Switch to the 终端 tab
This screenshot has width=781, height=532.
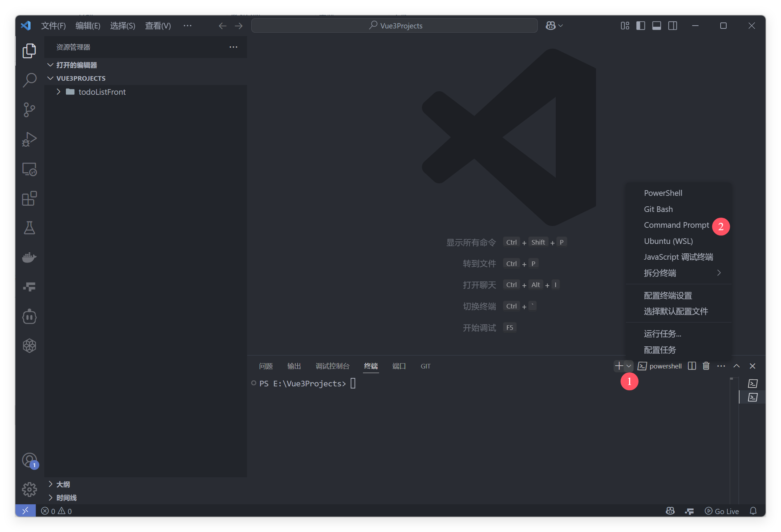pos(371,366)
